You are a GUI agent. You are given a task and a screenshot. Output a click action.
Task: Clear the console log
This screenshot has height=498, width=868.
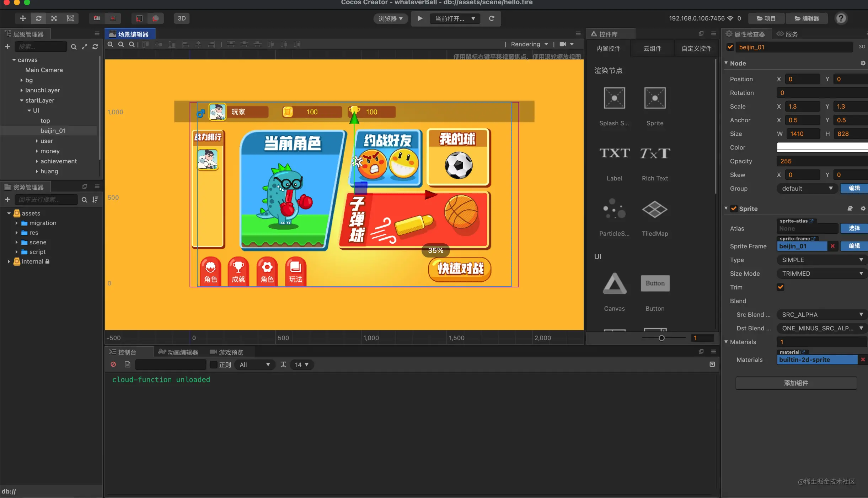[113, 364]
